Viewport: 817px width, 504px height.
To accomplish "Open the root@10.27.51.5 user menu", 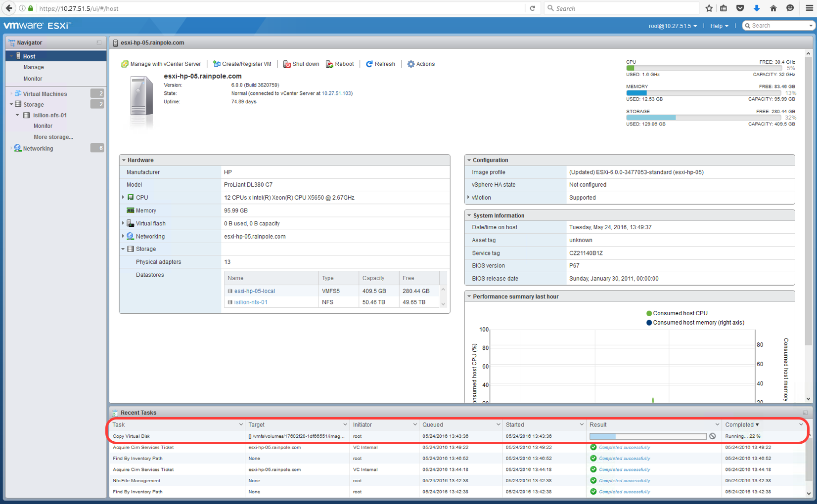I will (672, 26).
